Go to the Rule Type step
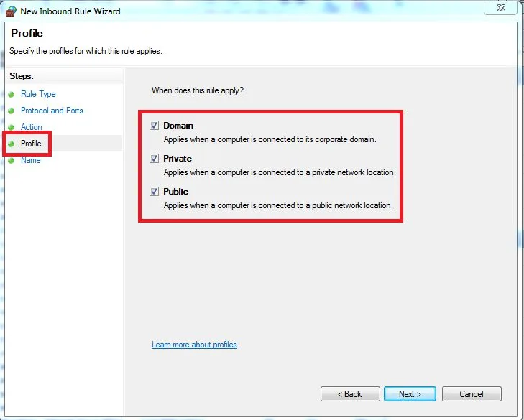 tap(38, 94)
